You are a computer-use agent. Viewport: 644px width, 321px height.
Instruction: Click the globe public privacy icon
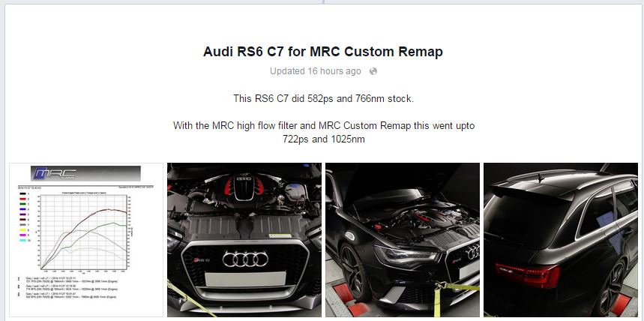(x=373, y=71)
